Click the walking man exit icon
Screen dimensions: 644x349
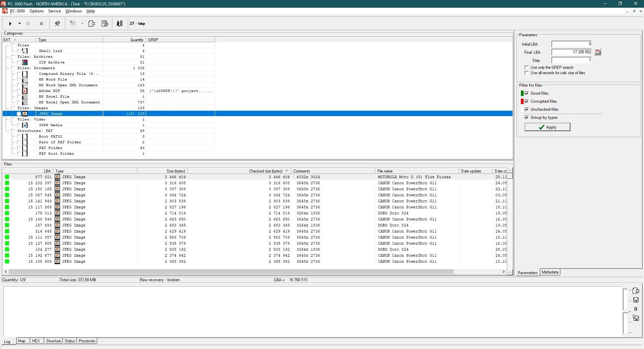coord(119,23)
